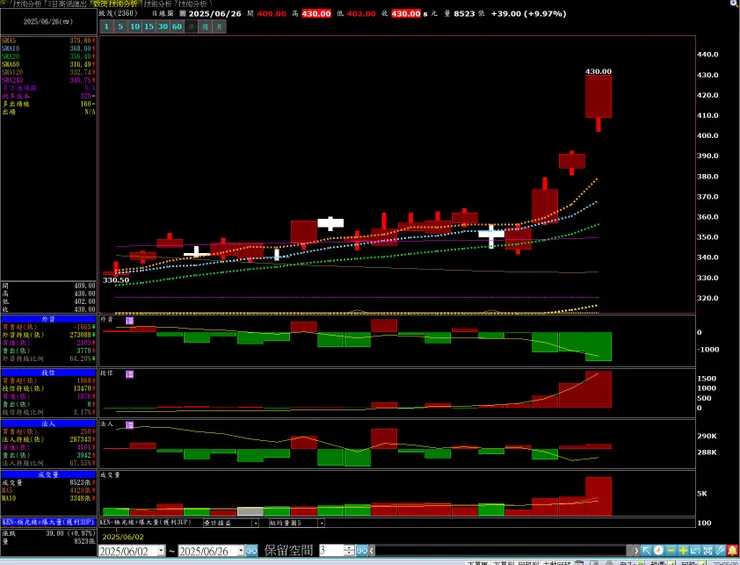Viewport: 740px width, 565px height.
Task: Click the purple settings icon in 外資 panel
Action: [x=130, y=321]
